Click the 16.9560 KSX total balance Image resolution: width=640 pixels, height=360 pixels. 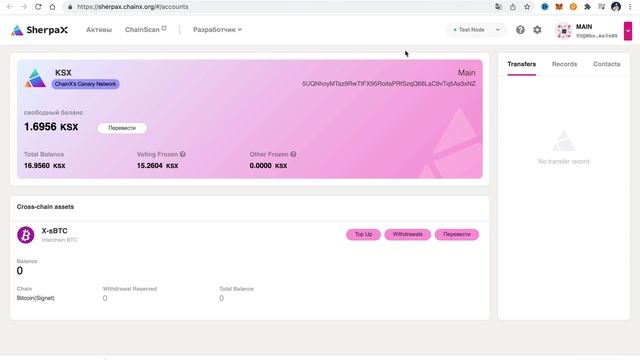44,166
